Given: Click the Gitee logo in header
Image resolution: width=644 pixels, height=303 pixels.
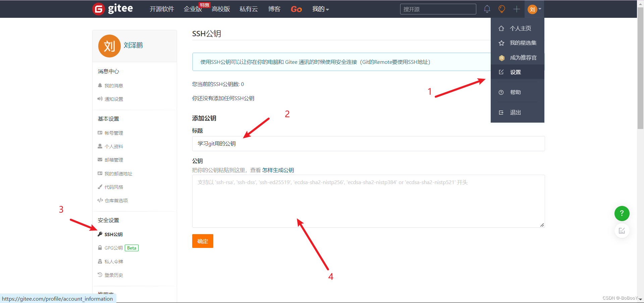Looking at the screenshot, I should (x=113, y=9).
